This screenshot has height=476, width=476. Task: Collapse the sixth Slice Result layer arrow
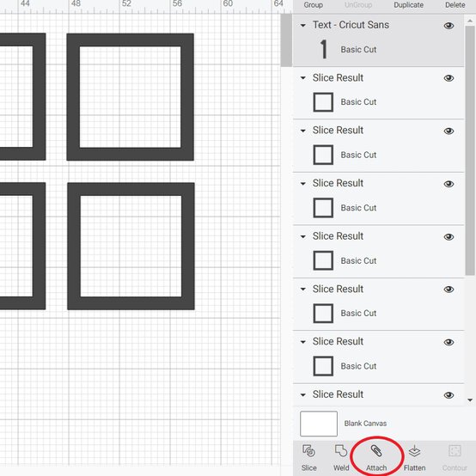tap(303, 342)
